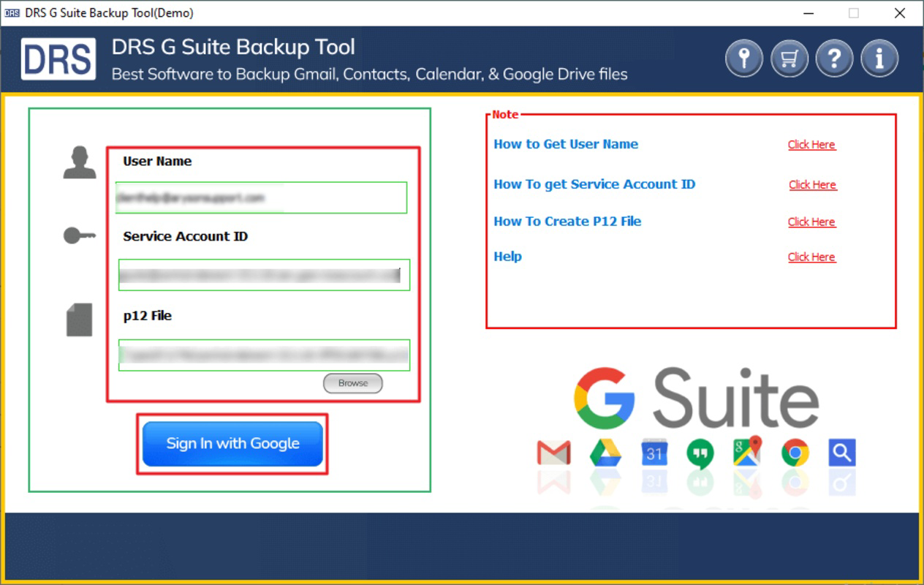Click the Gmail envelope icon
Screen dimensions: 924x585
click(554, 453)
